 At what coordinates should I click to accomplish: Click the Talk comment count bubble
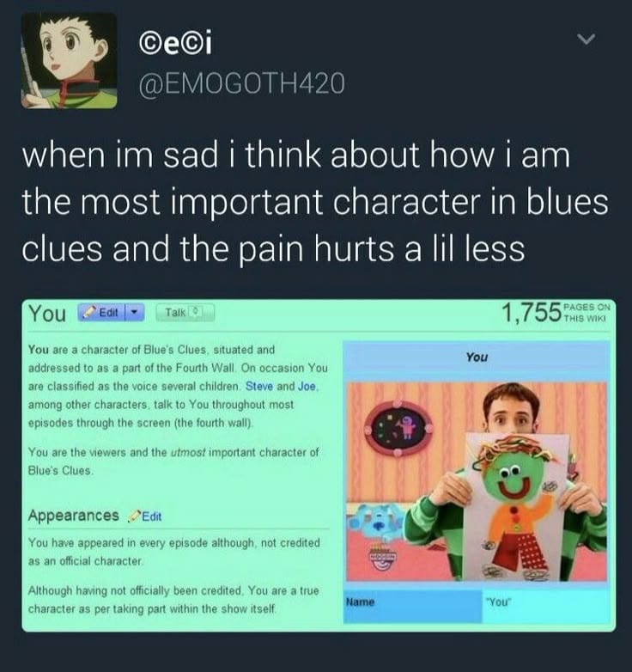click(x=196, y=312)
